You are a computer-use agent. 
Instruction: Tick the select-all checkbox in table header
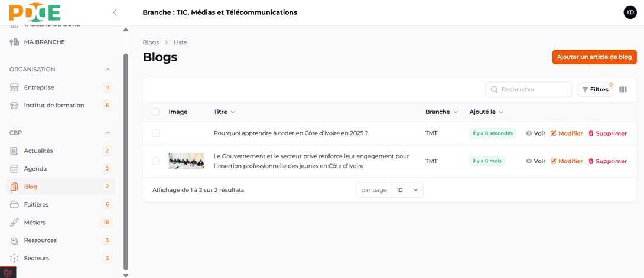point(155,112)
